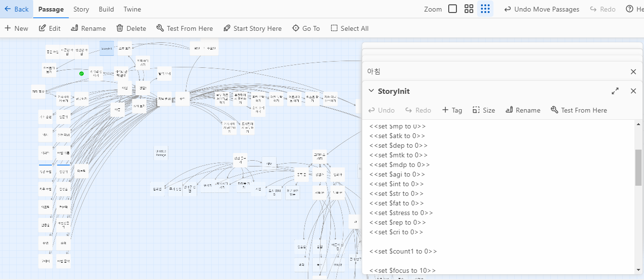Screen dimensions: 644x280
Task: Click the line '<<set $stress to 0>>'
Action: coord(401,213)
